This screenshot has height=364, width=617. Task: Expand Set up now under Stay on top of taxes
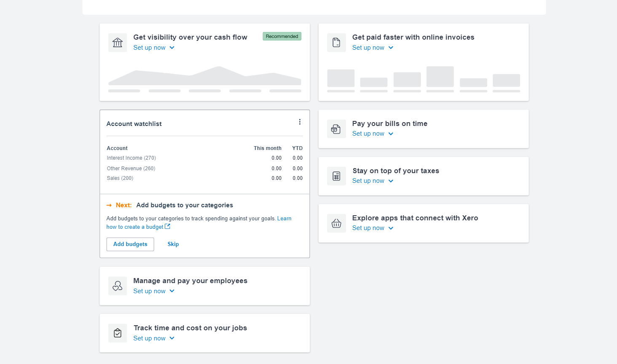(373, 181)
